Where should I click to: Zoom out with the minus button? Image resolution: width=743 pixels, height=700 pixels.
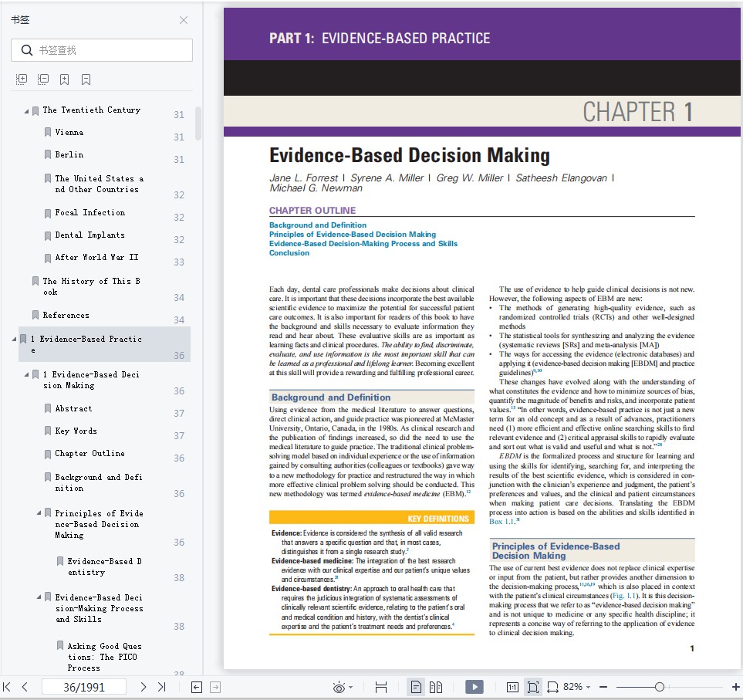(x=603, y=687)
